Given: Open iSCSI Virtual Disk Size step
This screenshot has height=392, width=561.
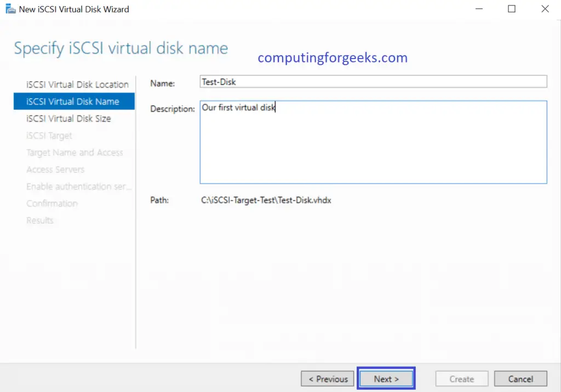Looking at the screenshot, I should pyautogui.click(x=68, y=118).
